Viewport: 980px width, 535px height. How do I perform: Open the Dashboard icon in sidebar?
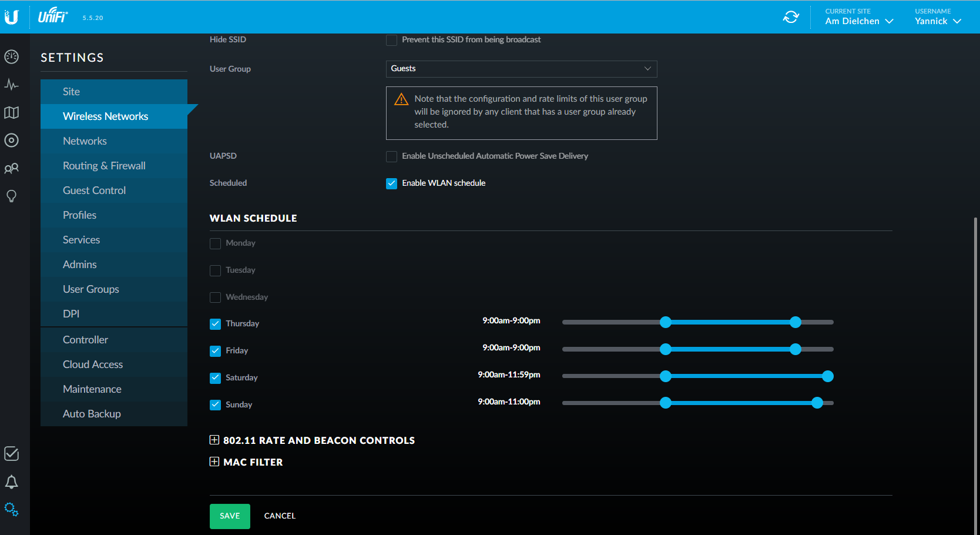point(12,57)
